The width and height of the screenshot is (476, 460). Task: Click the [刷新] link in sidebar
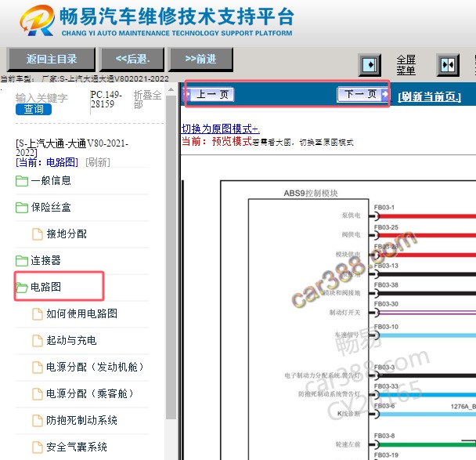point(98,162)
